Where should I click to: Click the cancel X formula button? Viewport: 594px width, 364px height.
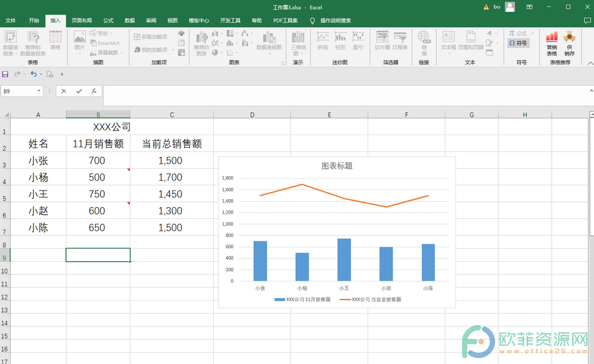pyautogui.click(x=63, y=91)
